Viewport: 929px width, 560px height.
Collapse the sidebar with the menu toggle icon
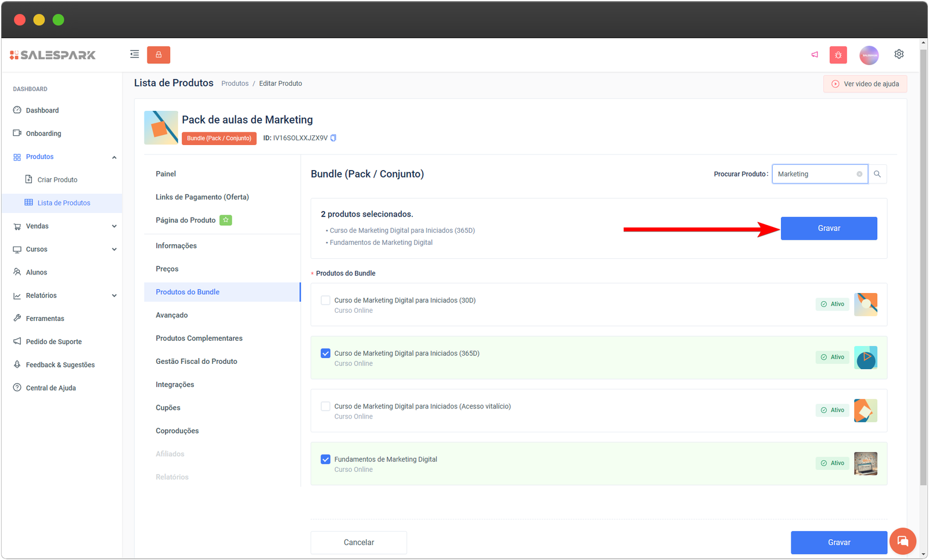(x=134, y=55)
